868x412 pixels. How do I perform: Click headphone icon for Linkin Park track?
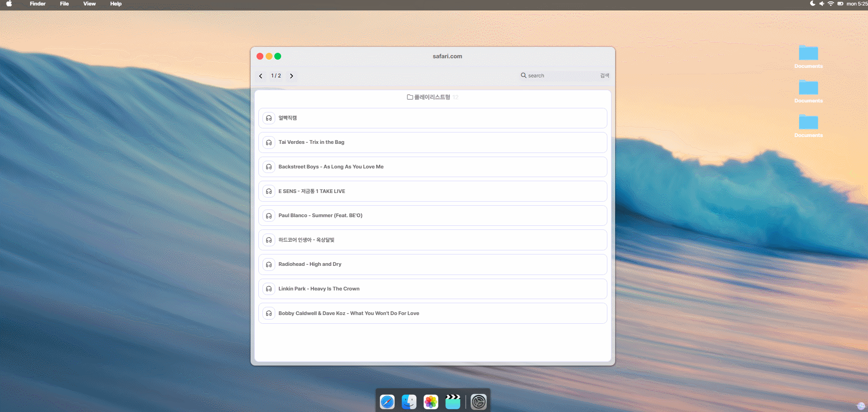pyautogui.click(x=269, y=289)
